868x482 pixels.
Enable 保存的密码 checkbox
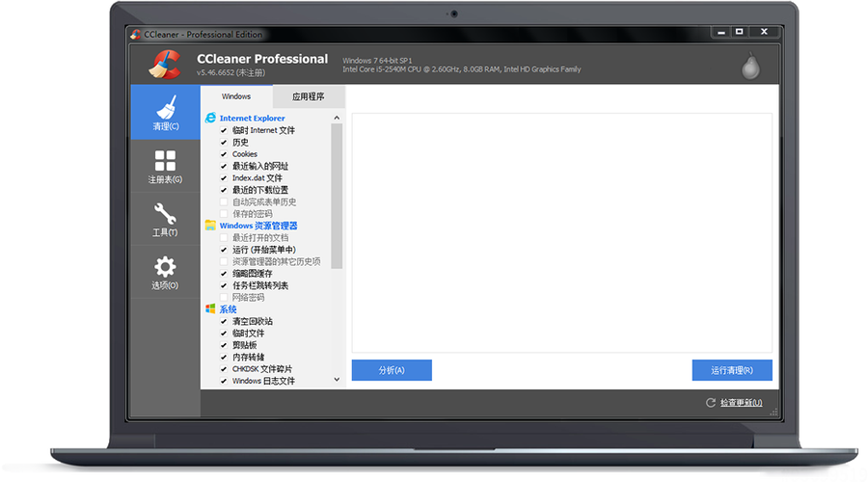coord(224,214)
